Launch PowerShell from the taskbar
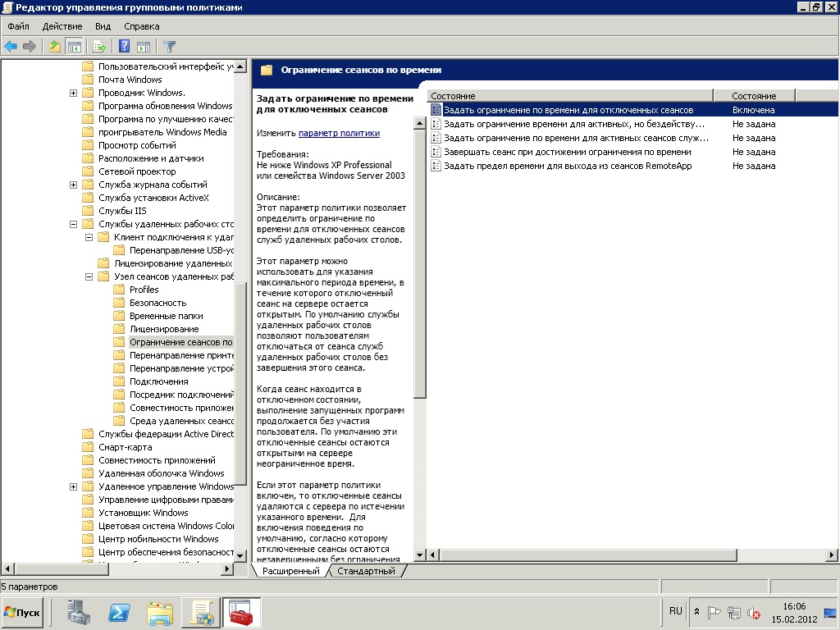840x630 pixels. pos(120,613)
